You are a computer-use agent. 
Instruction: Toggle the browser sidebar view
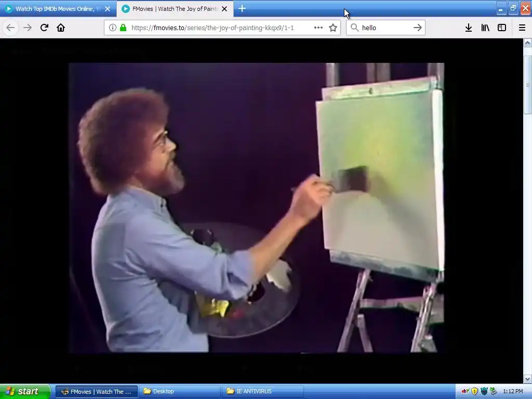click(x=502, y=28)
